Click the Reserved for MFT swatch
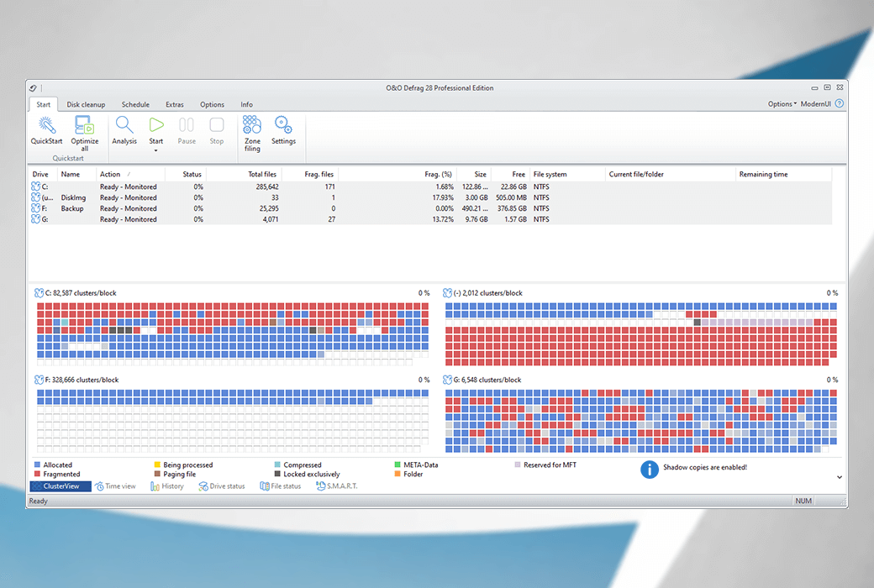Image resolution: width=874 pixels, height=588 pixels. [518, 465]
